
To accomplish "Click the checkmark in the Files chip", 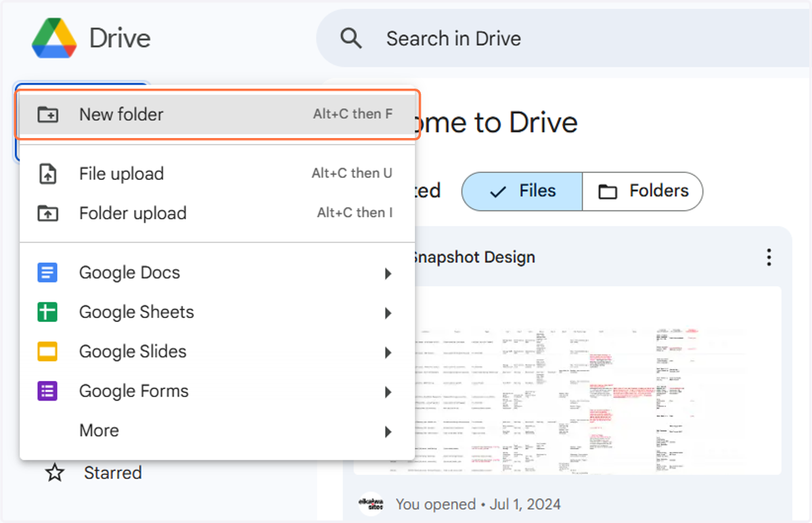I will tap(497, 192).
